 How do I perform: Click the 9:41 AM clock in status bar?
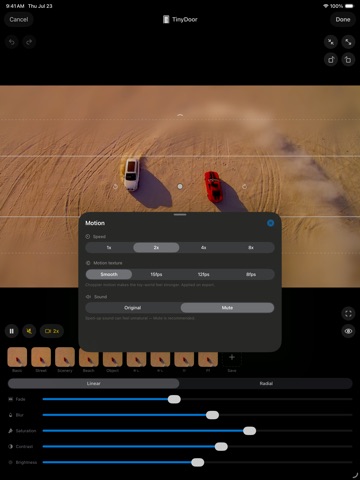(15, 6)
